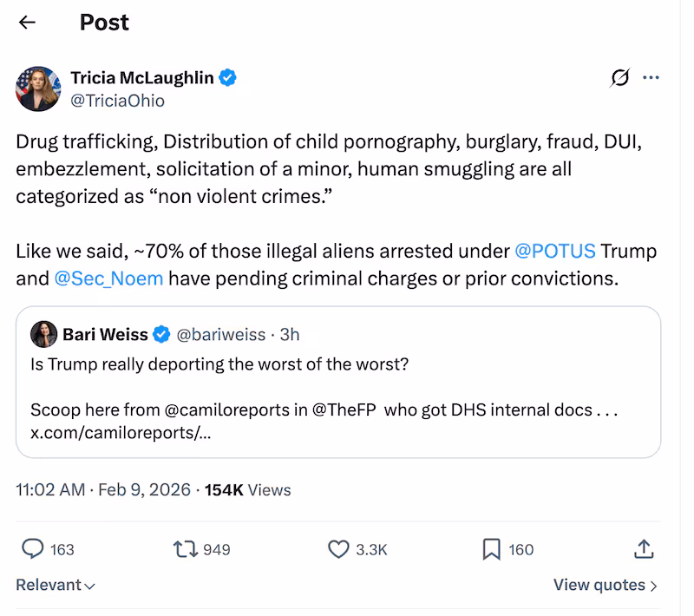Image resolution: width=694 pixels, height=616 pixels.
Task: Open the Grok actions icon
Action: [x=619, y=77]
